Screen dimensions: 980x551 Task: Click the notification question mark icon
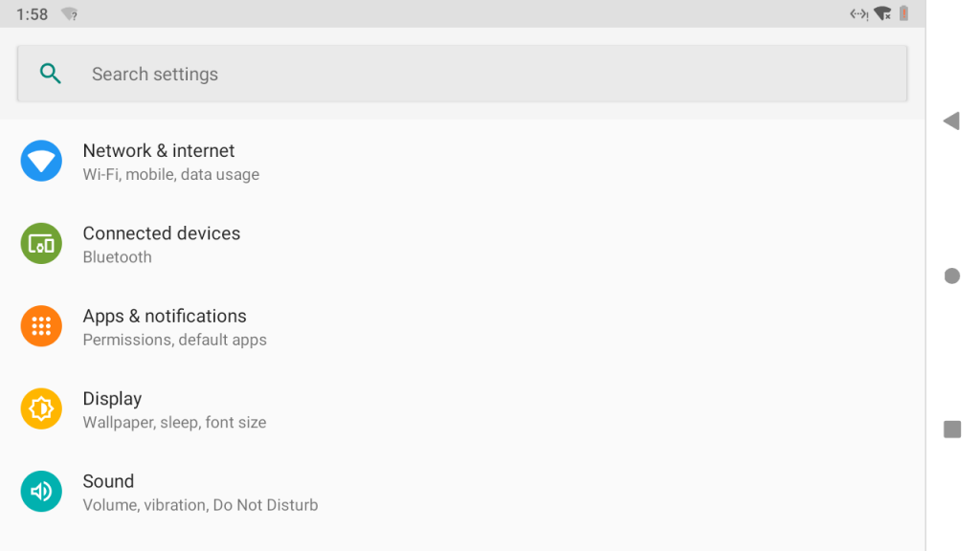click(x=68, y=13)
